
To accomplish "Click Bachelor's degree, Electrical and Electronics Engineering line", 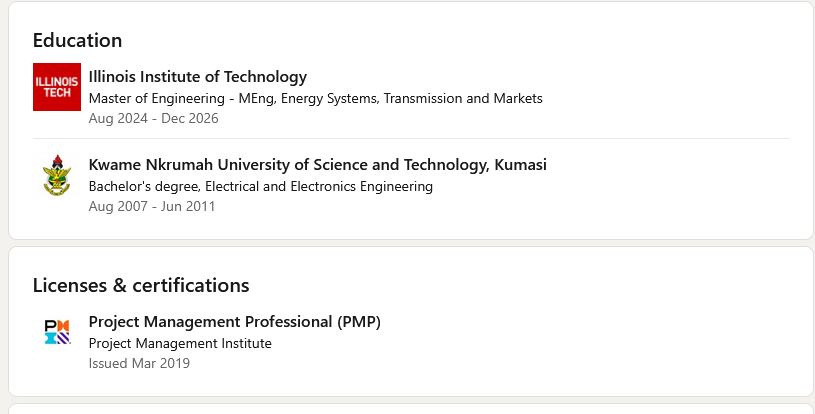I will tap(260, 186).
